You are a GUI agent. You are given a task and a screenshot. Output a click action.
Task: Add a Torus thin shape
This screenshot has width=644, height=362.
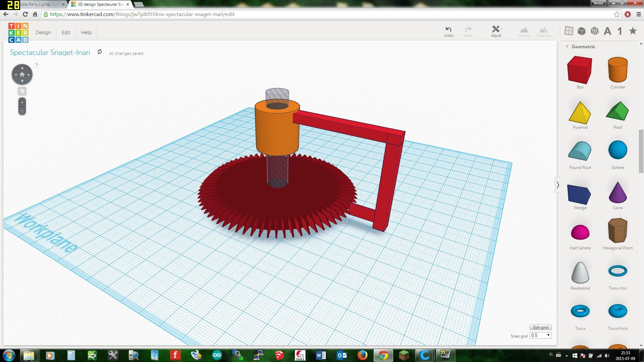pyautogui.click(x=618, y=271)
